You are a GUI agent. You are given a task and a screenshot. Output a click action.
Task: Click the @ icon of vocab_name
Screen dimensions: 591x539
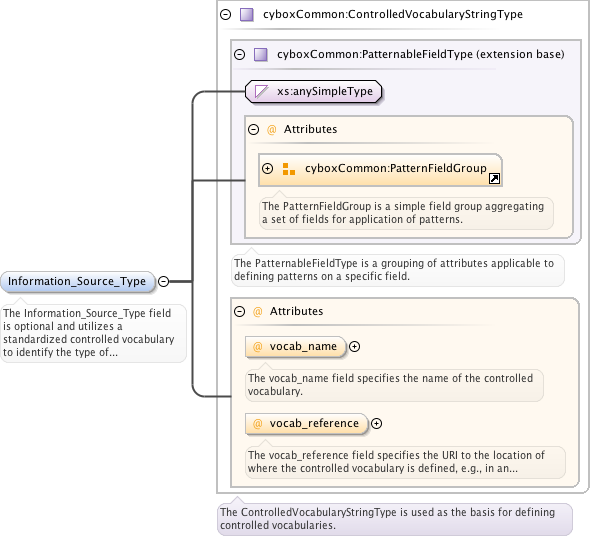pos(257,346)
